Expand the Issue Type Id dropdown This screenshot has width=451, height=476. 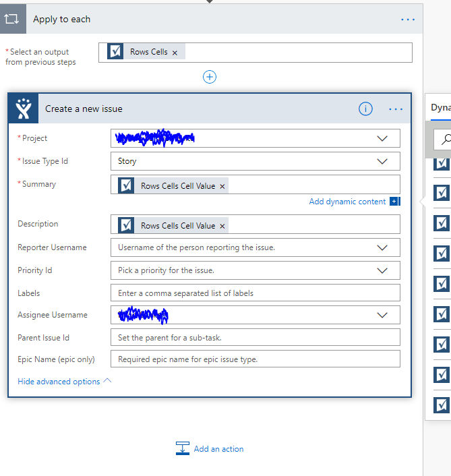pos(382,161)
